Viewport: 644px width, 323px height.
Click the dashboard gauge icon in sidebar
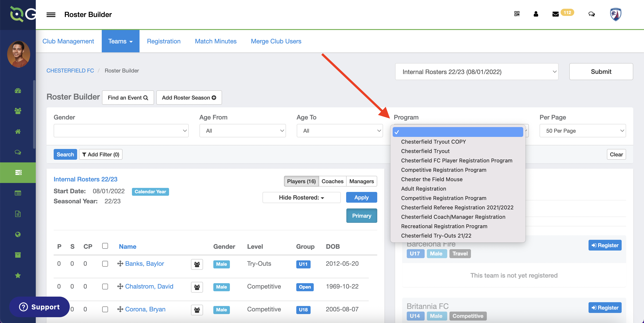(18, 91)
